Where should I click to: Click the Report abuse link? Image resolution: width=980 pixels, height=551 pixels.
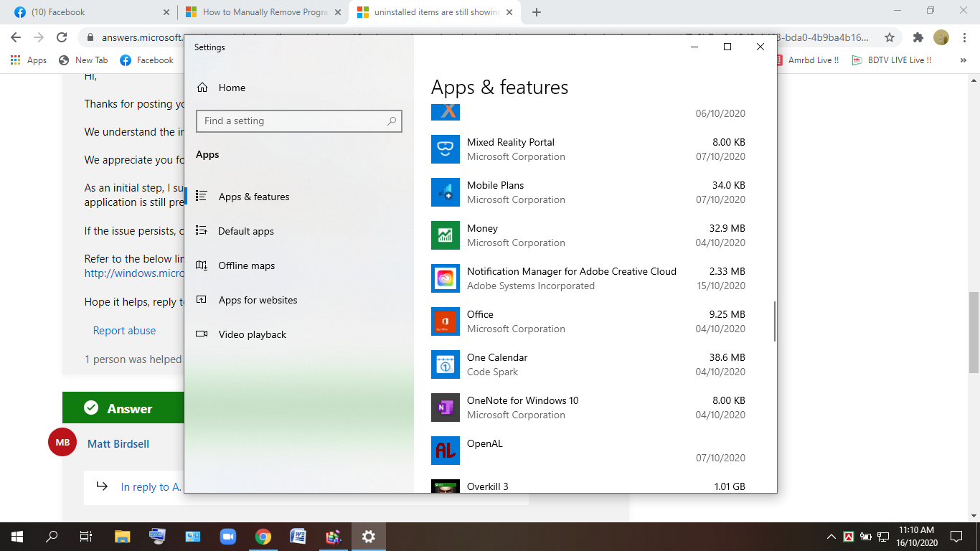pos(124,331)
